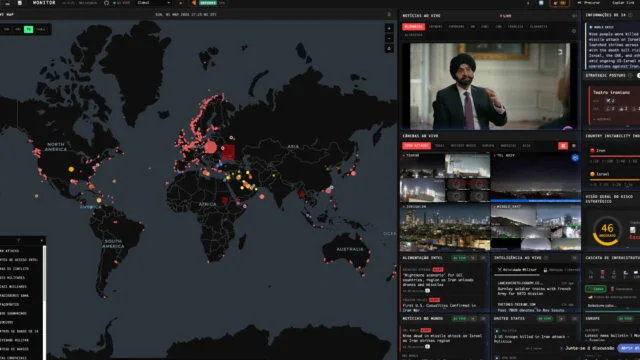Click the star icon in Notícias do Mundo header
Screen dimensions: 640x360
[x=473, y=318]
